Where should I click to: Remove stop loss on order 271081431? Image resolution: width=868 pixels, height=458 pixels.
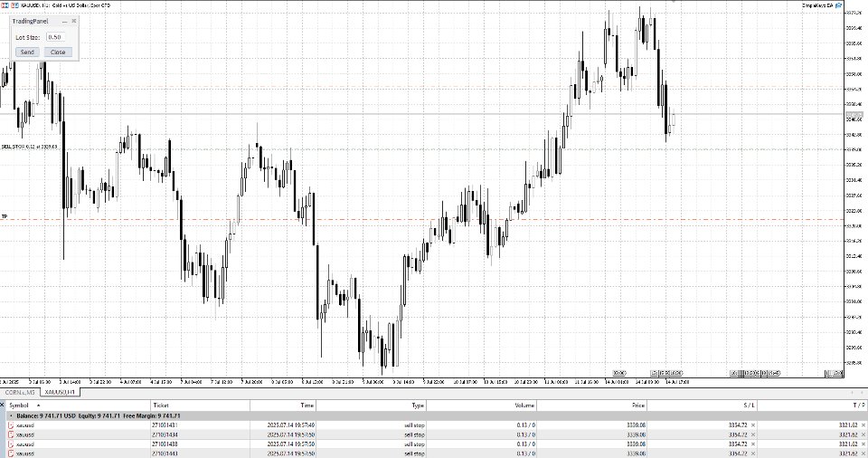[x=753, y=425]
